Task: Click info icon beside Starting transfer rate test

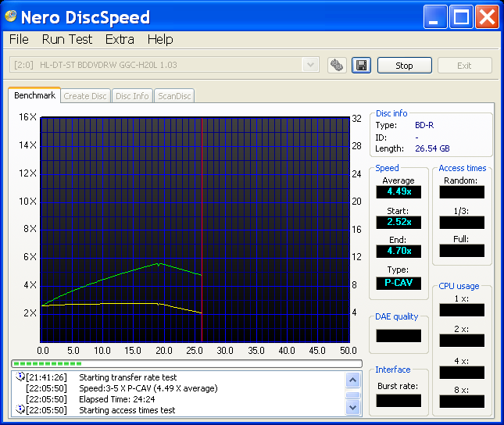Action: coord(20,376)
